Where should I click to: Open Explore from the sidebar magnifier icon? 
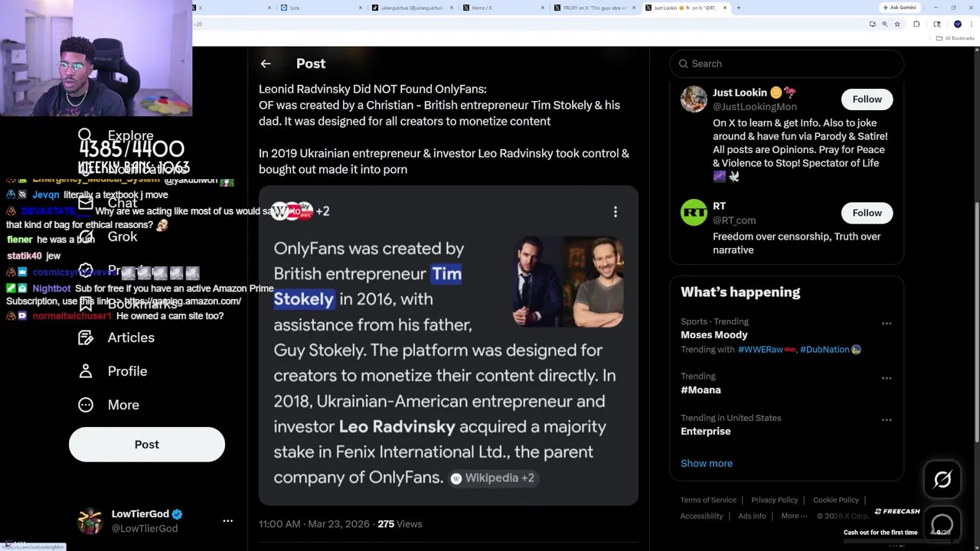[85, 135]
